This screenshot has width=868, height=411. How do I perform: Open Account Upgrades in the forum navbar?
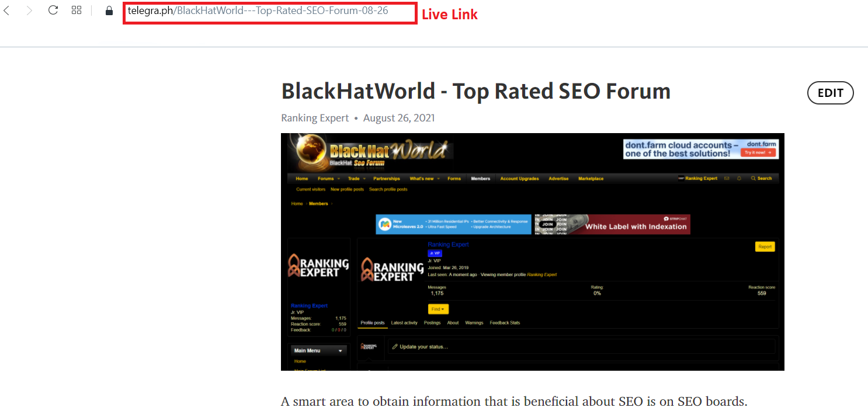[x=519, y=179]
